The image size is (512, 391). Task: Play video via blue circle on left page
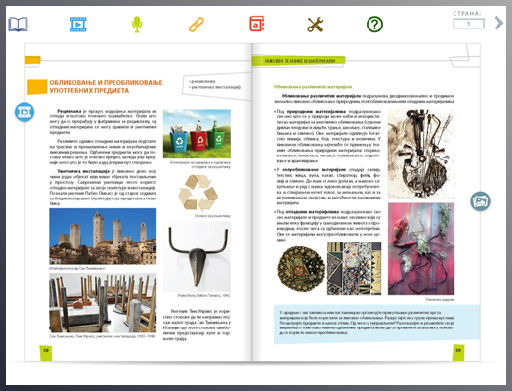pos(25,112)
